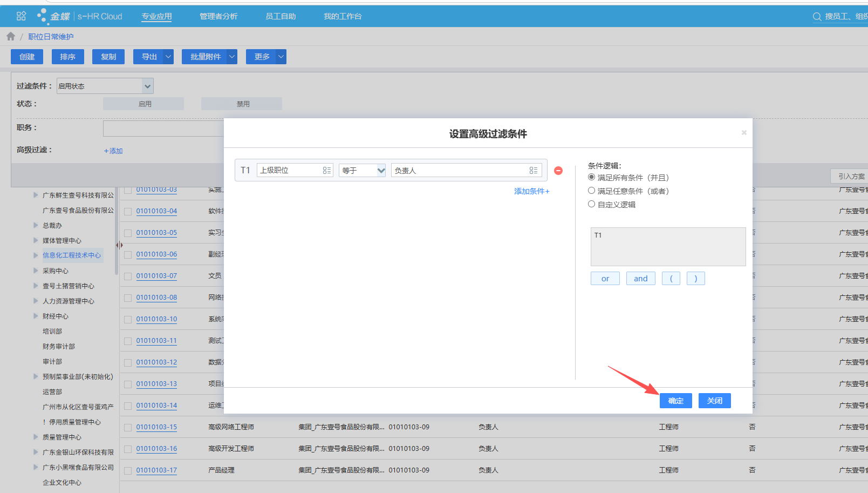Open field picker icon in 上级职位 box
868x493 pixels.
point(326,170)
